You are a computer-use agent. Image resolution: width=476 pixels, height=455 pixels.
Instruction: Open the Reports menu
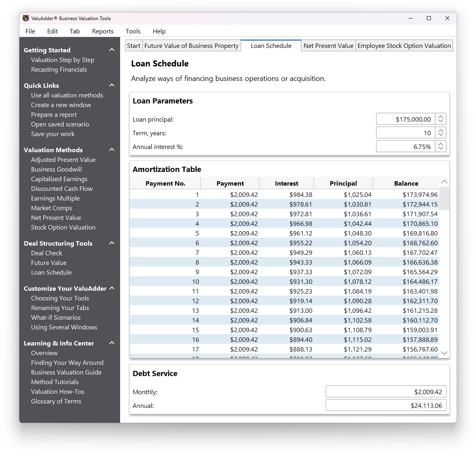click(103, 31)
